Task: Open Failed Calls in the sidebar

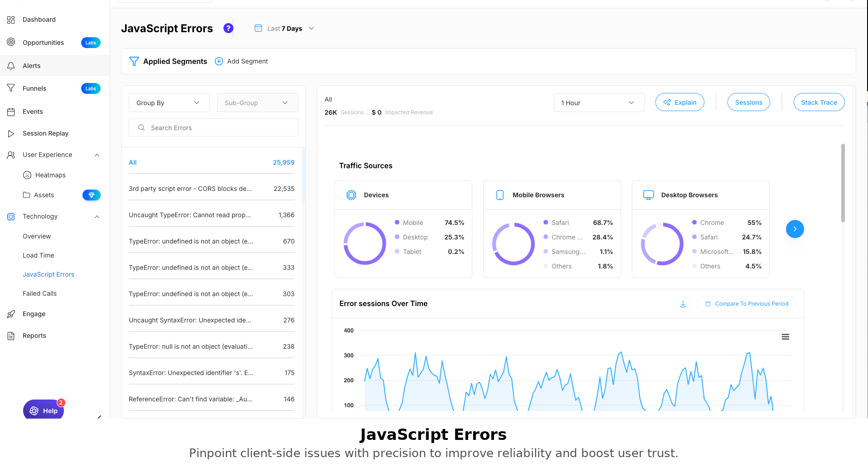Action: coord(40,293)
